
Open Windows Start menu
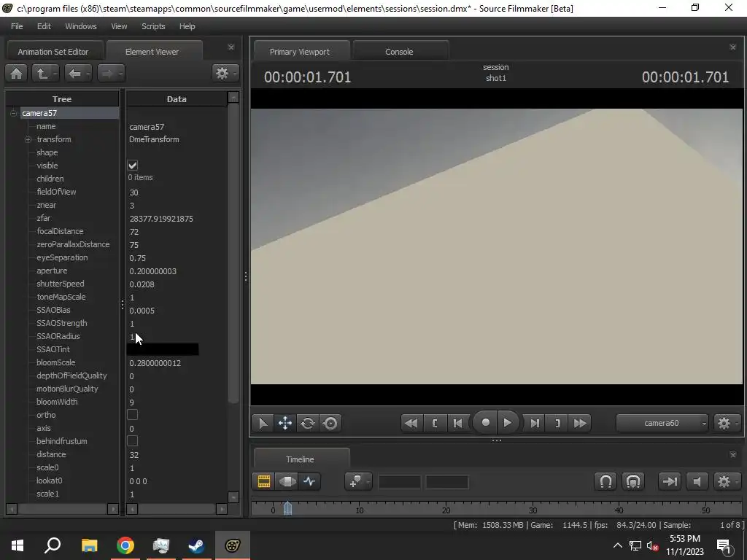click(x=18, y=545)
